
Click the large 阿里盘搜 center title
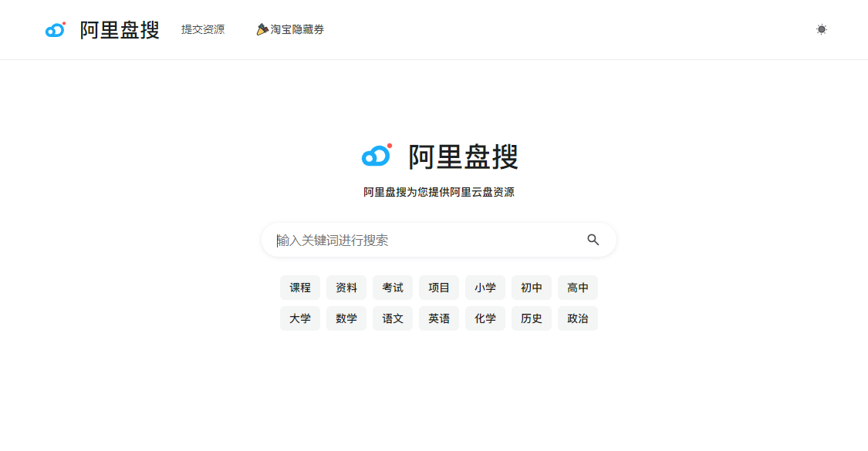click(464, 157)
